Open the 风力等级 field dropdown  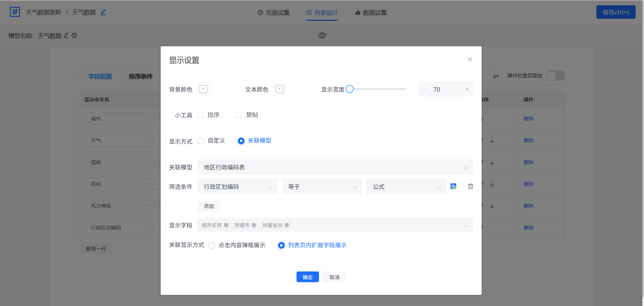pyautogui.click(x=122, y=206)
